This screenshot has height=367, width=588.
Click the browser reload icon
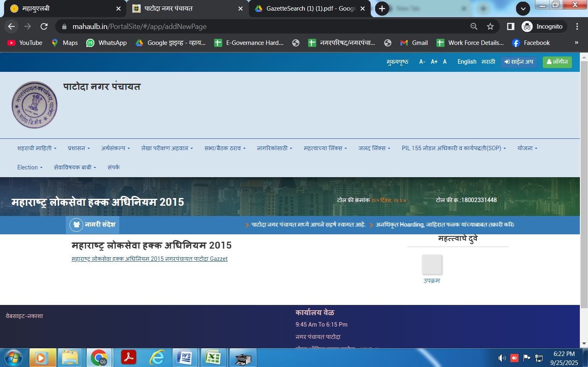(x=44, y=27)
